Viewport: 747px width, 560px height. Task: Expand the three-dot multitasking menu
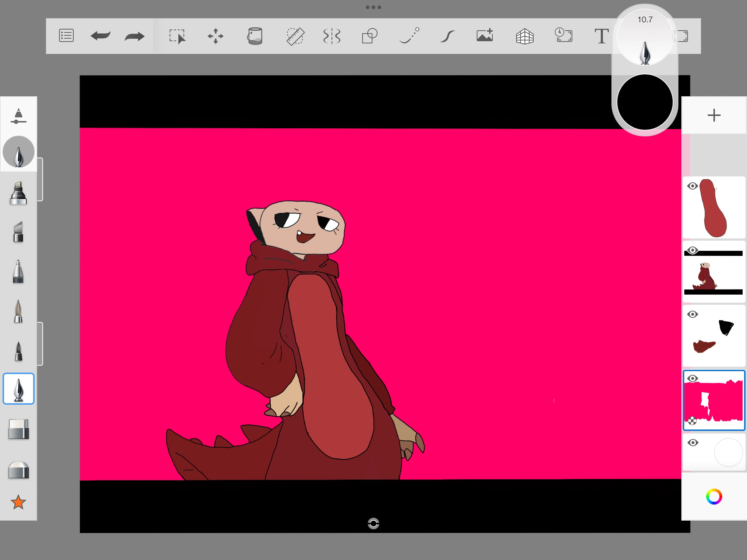click(373, 7)
